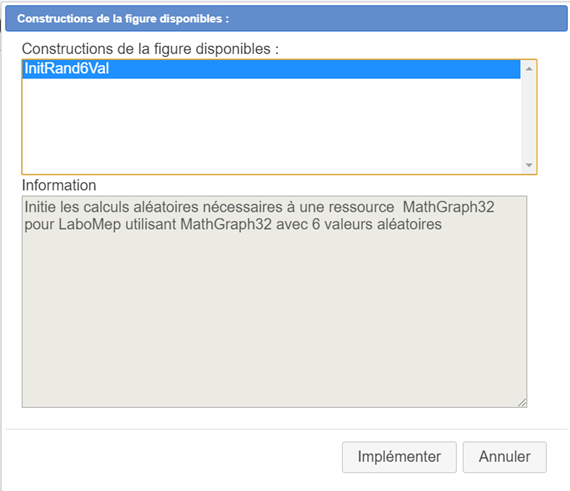Screen dimensions: 570x491
Task: Click the label above the constructions list
Action: (x=150, y=49)
